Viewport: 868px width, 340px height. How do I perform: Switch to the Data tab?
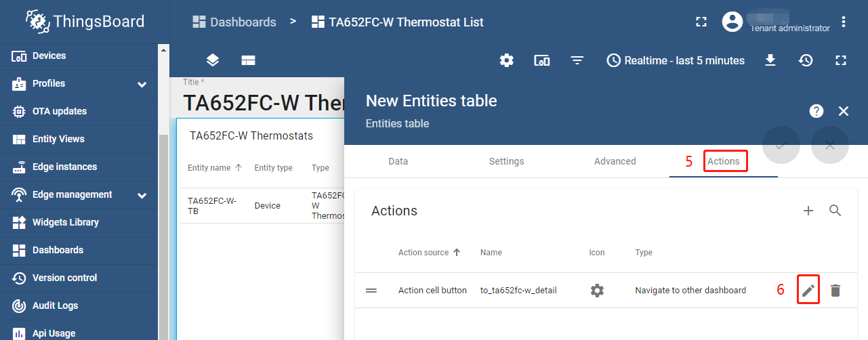[x=398, y=161]
